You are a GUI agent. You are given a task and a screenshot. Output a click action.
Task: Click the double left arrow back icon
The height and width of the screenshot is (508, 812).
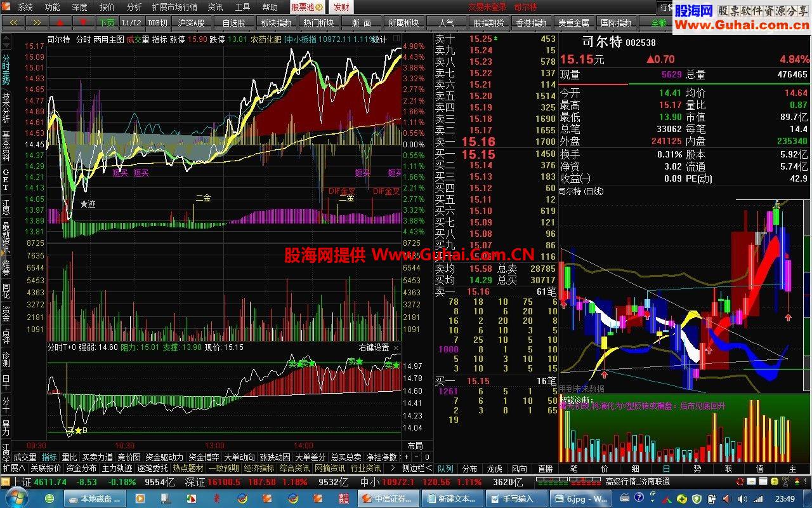[14, 22]
